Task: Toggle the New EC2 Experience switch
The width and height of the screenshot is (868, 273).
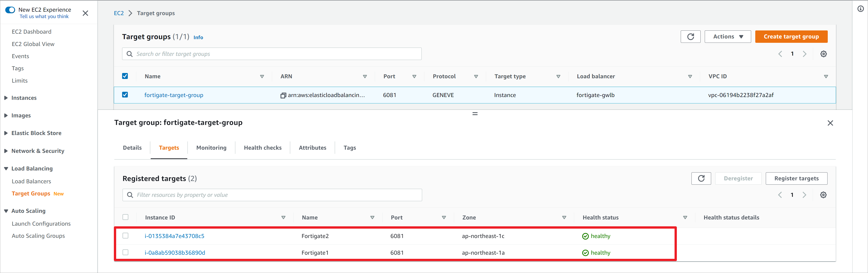Action: (x=10, y=10)
